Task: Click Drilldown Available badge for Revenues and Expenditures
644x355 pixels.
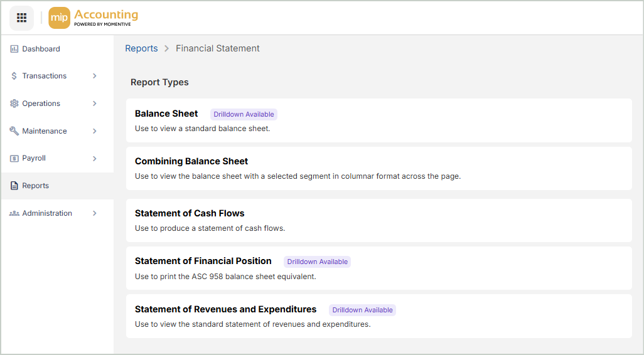Action: (x=362, y=310)
